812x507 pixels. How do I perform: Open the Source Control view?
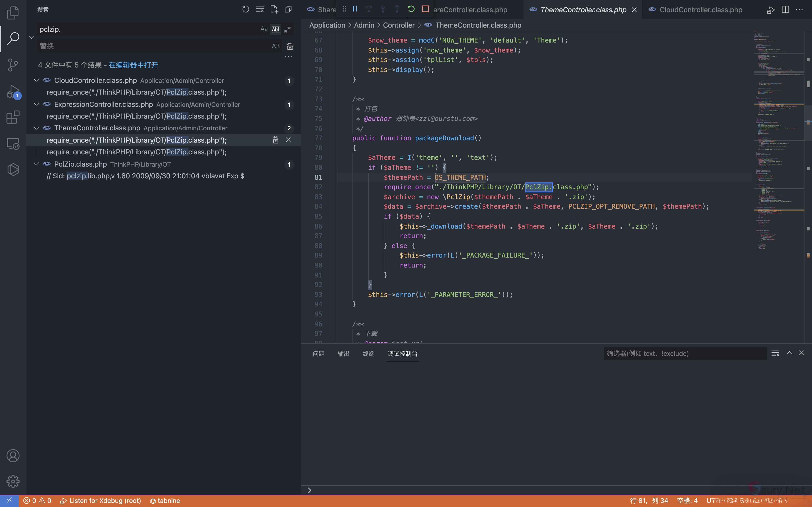[x=13, y=65]
